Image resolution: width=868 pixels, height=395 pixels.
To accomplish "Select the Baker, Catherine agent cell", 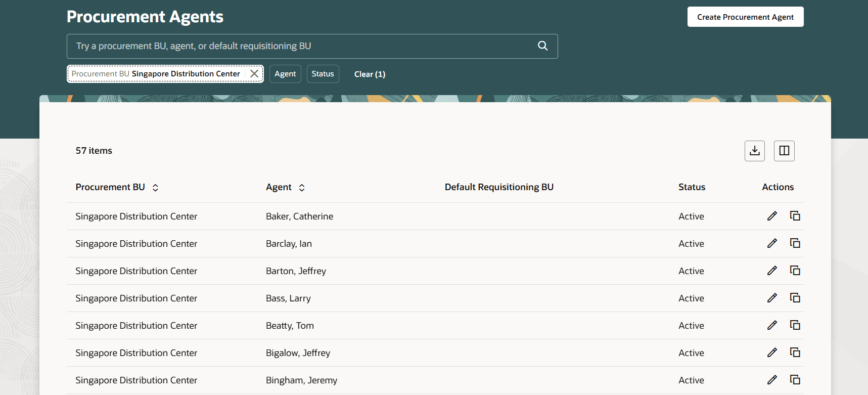I will 299,216.
